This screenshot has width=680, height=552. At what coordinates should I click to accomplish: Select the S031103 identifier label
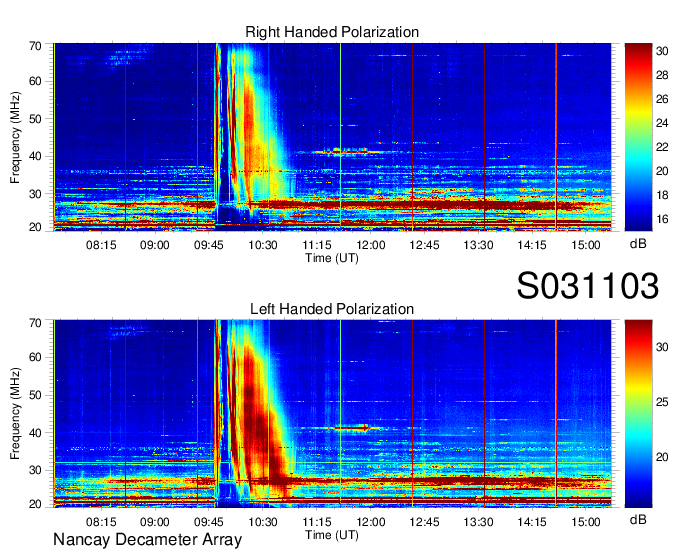pos(588,285)
